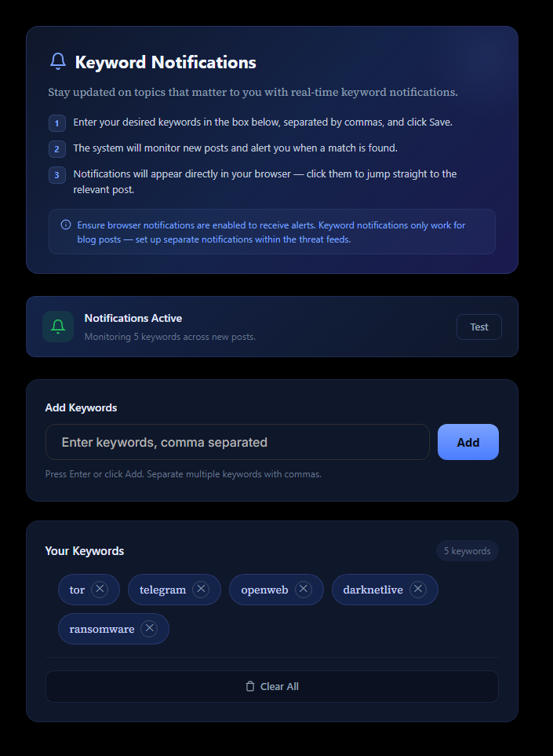Click the info icon in the alert note
This screenshot has height=756, width=553.
(66, 225)
